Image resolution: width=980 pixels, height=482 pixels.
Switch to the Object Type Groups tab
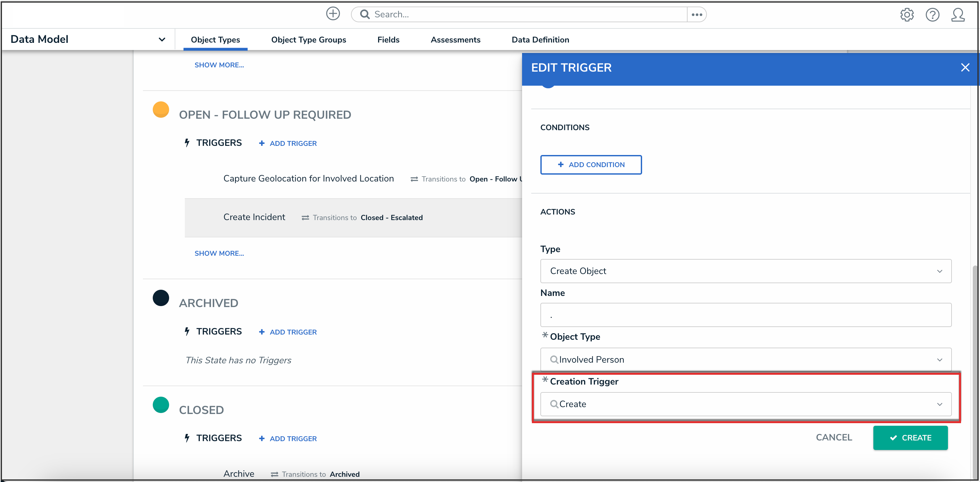tap(308, 40)
